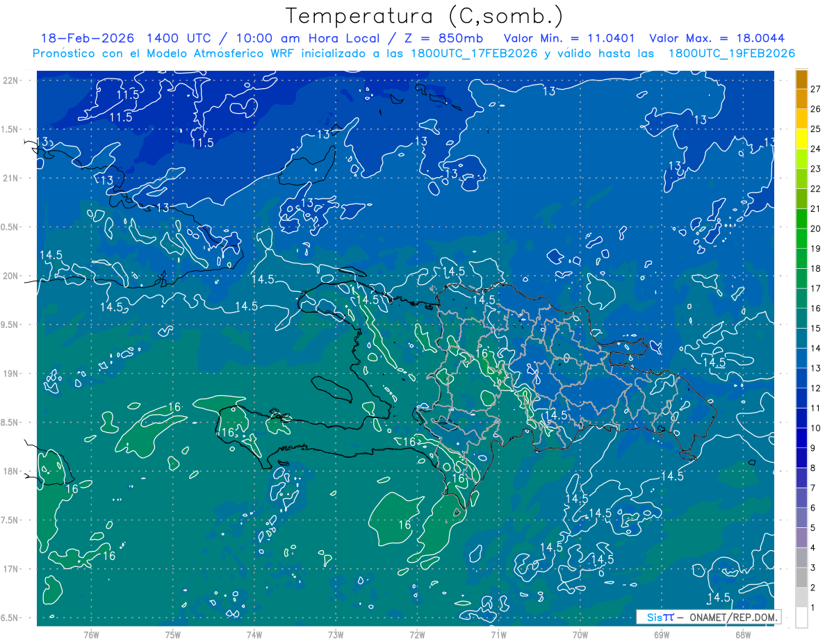Pick the legend swatch between 22 and 23
This screenshot has width=834, height=644.
click(801, 179)
